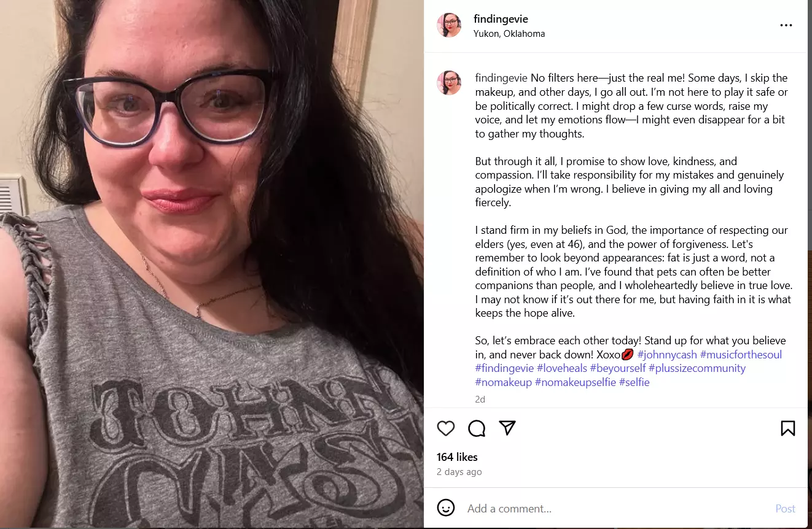Save post with bookmark icon
The image size is (812, 529).
pyautogui.click(x=788, y=428)
